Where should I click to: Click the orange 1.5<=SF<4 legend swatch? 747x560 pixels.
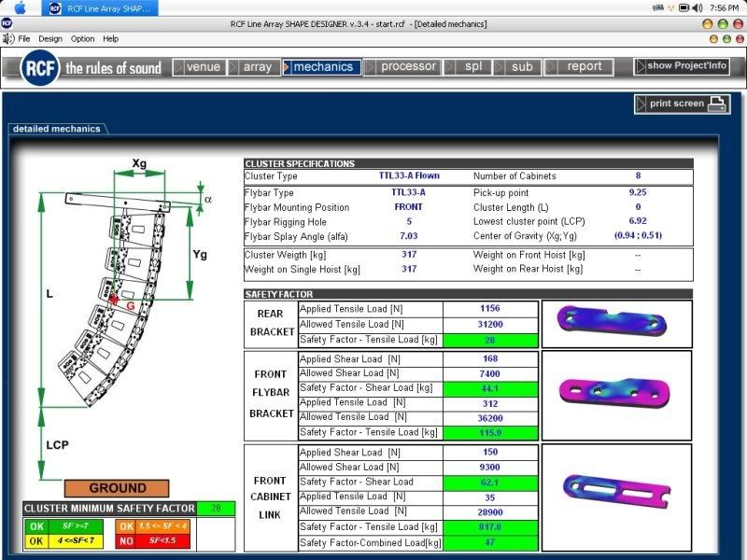tap(152, 526)
